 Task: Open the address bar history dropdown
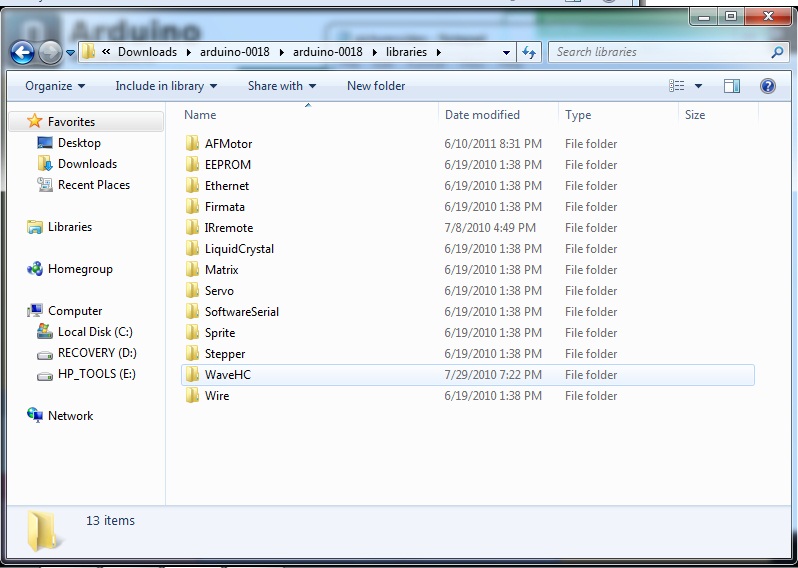pos(506,52)
